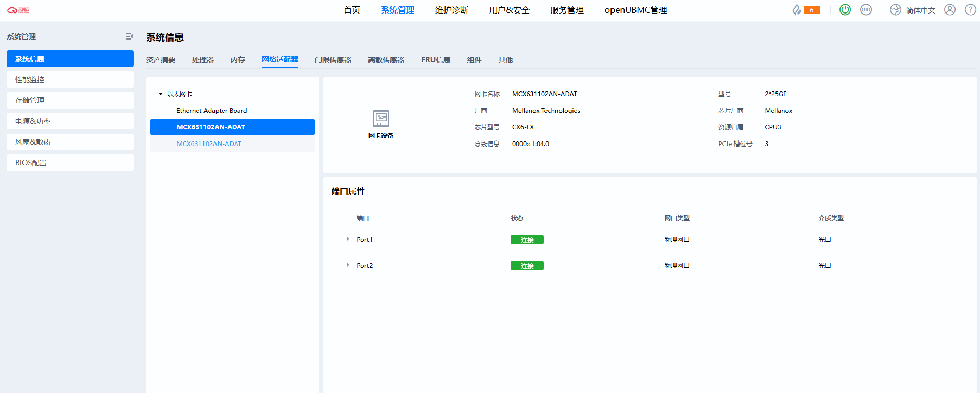This screenshot has width=980, height=393.
Task: Select the second MCX631102AN-ADAT adapter entry
Action: [x=209, y=144]
